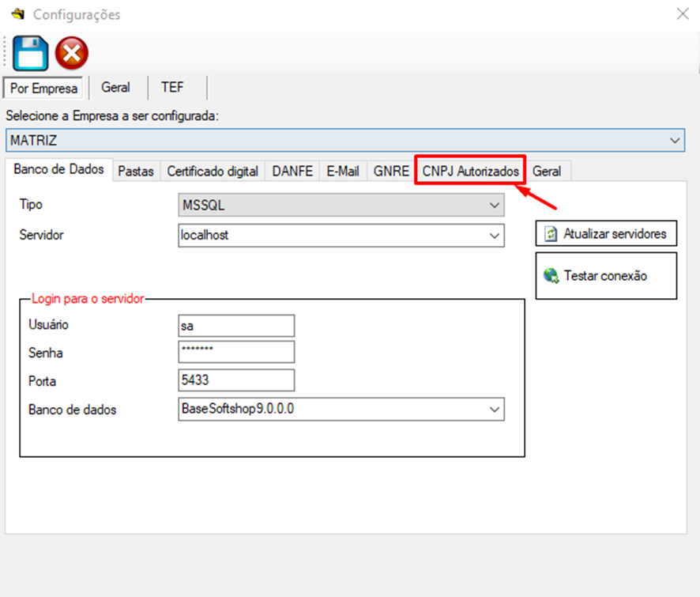Open the top-level Geral tab

point(115,87)
